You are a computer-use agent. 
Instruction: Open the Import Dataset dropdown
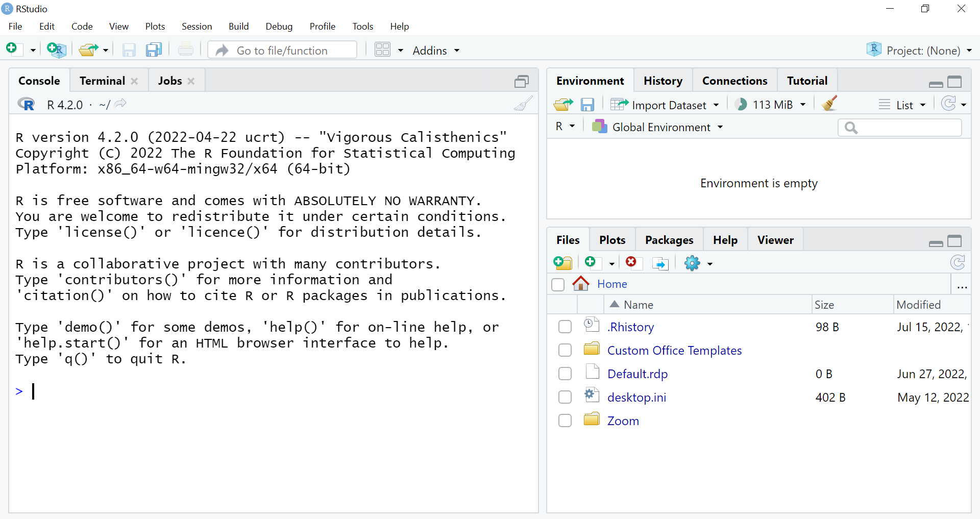pos(665,105)
